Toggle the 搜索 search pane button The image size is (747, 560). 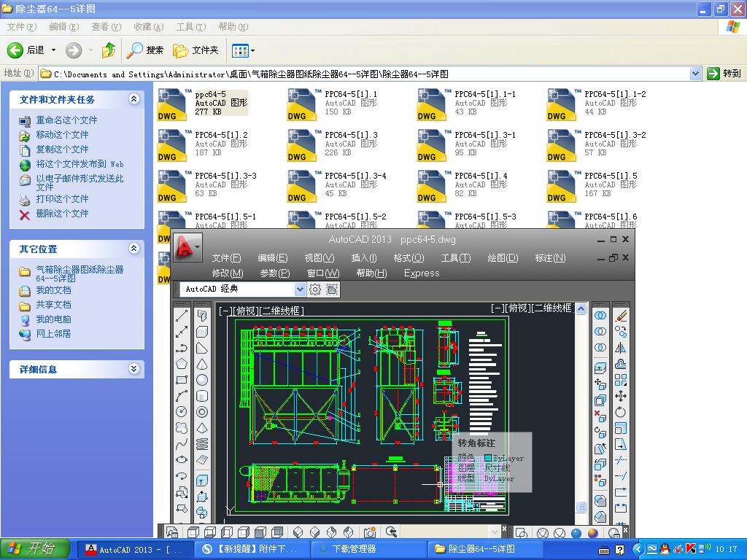point(145,50)
